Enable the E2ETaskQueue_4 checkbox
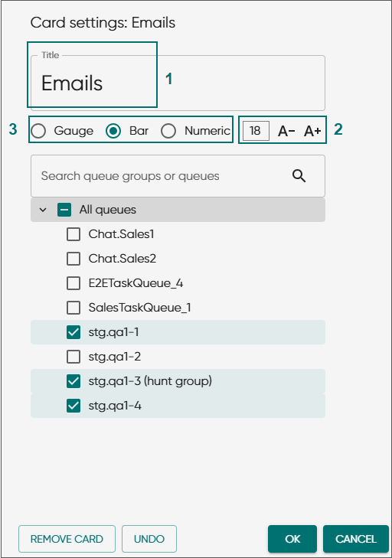Image resolution: width=392 pixels, height=558 pixels. pyautogui.click(x=73, y=283)
